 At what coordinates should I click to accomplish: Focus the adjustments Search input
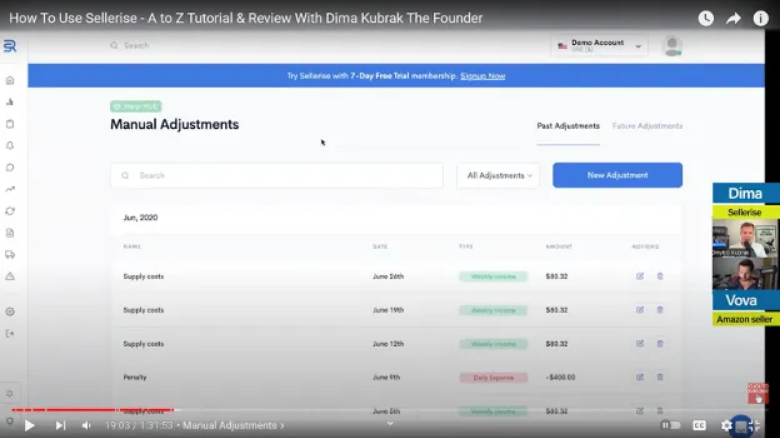coord(277,175)
